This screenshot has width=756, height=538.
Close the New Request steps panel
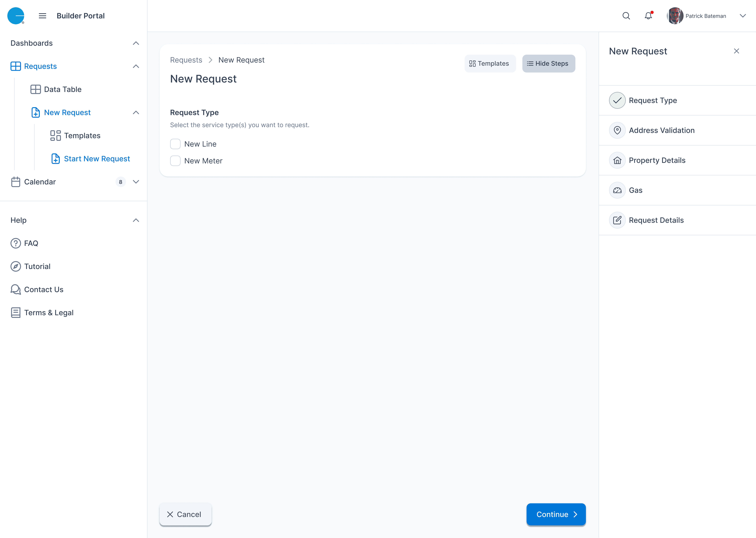tap(736, 51)
